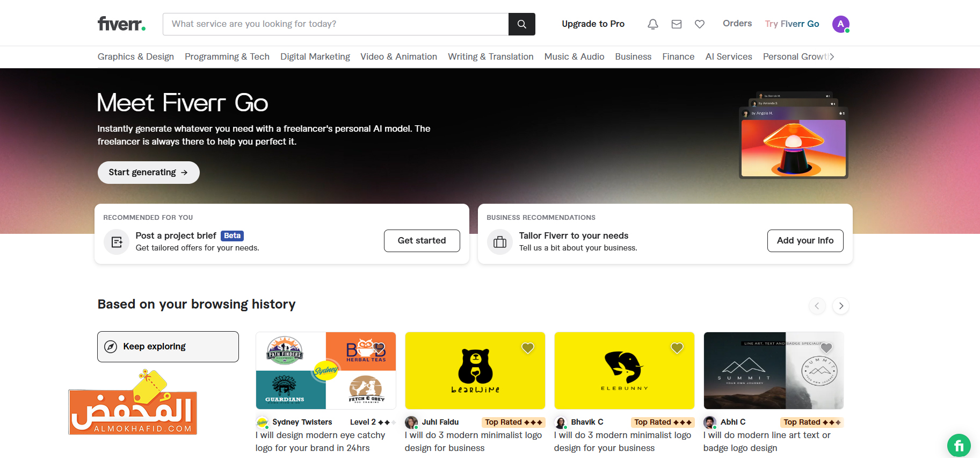Open the Business category
Screen dimensions: 980x458
tap(633, 56)
